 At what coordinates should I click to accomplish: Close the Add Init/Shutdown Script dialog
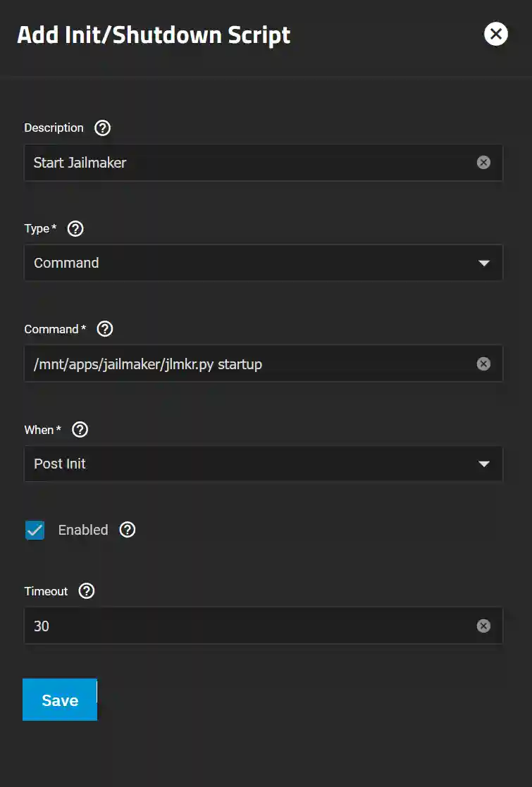tap(496, 33)
